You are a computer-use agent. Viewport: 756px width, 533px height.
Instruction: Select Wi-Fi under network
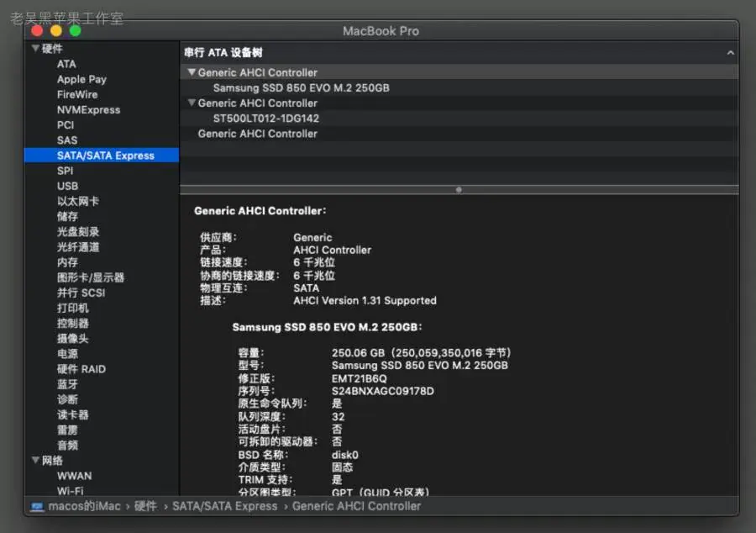click(71, 491)
